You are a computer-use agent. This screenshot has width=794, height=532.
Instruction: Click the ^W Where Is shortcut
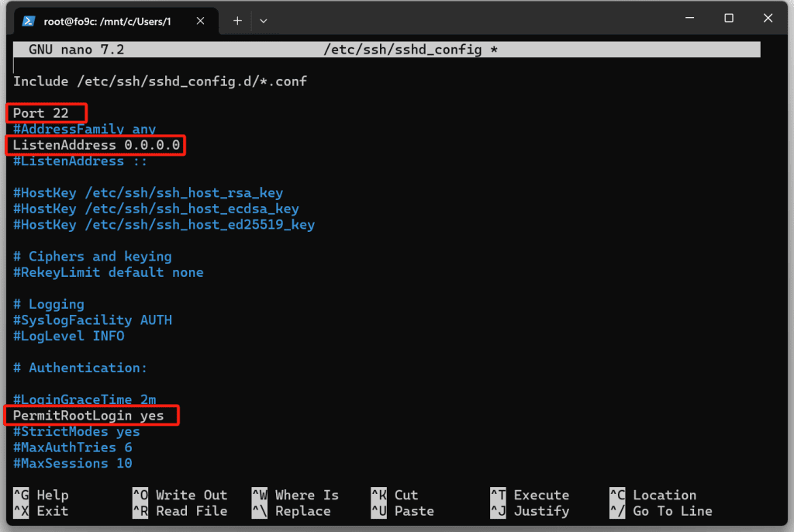tap(295, 496)
